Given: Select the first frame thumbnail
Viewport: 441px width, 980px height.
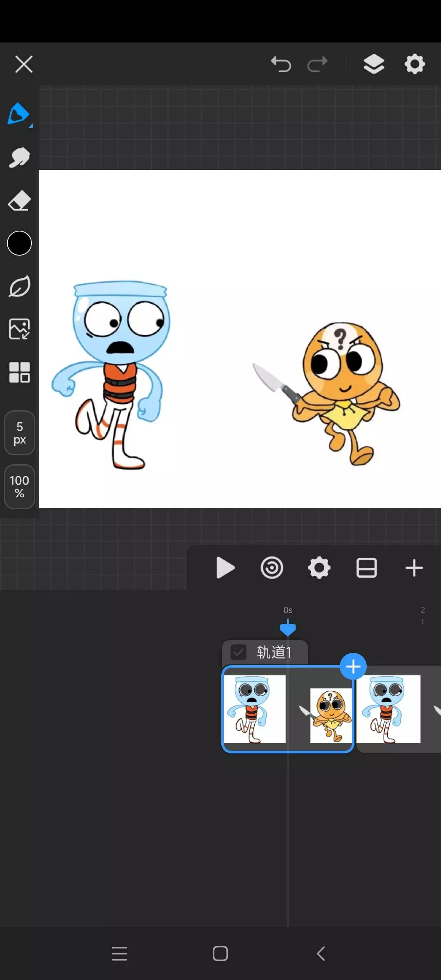Looking at the screenshot, I should [288, 709].
